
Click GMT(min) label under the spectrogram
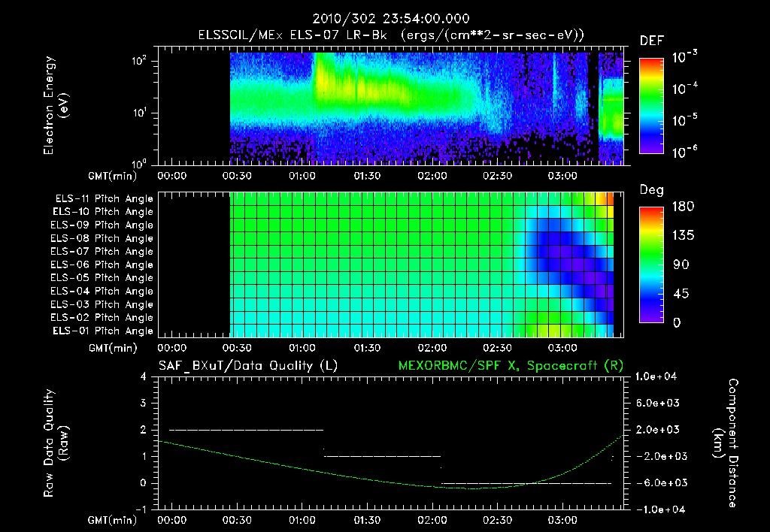[113, 176]
